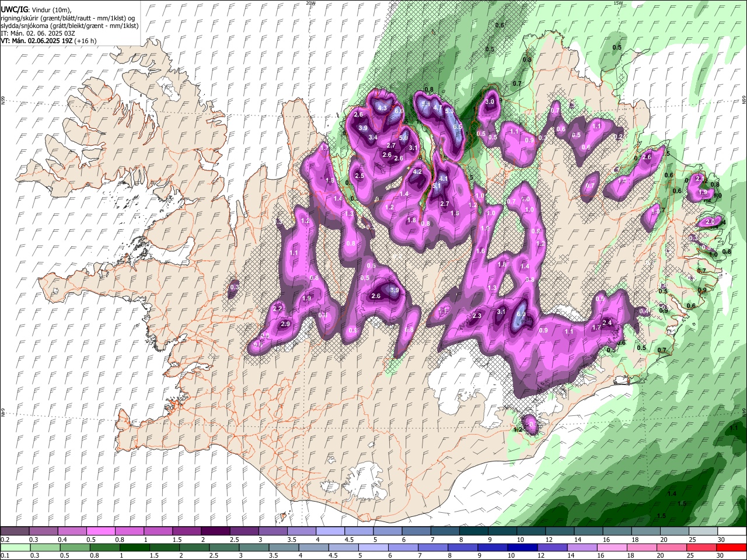
Task: Click the '2.3' snowfall value on the map
Action: click(477, 316)
